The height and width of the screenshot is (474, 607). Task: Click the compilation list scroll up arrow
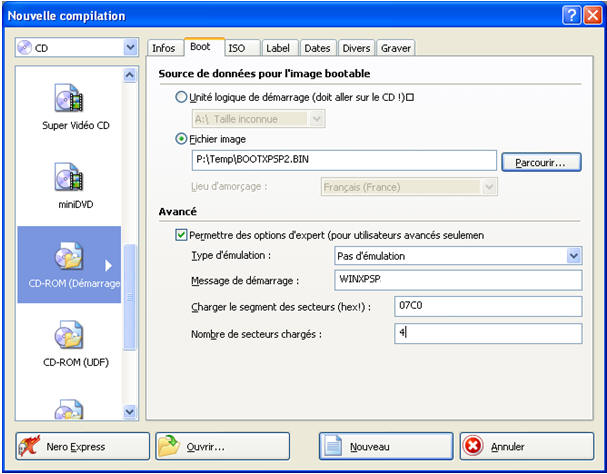[x=130, y=75]
